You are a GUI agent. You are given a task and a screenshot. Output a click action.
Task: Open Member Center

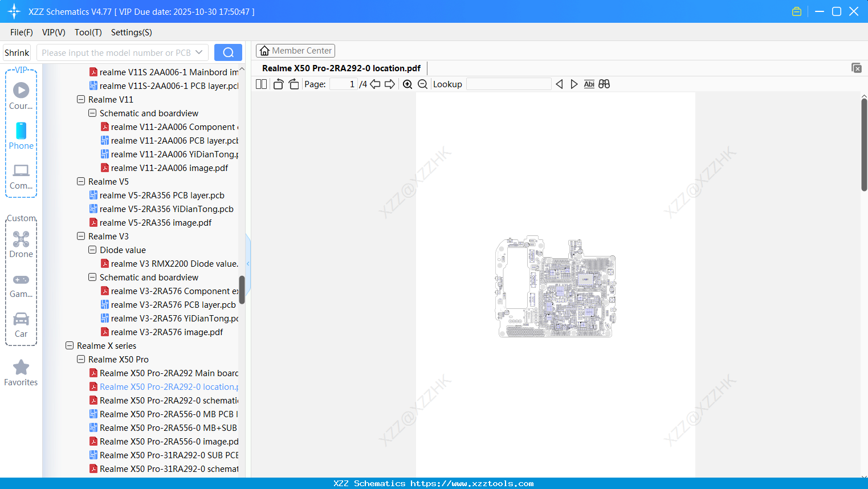[x=295, y=51]
